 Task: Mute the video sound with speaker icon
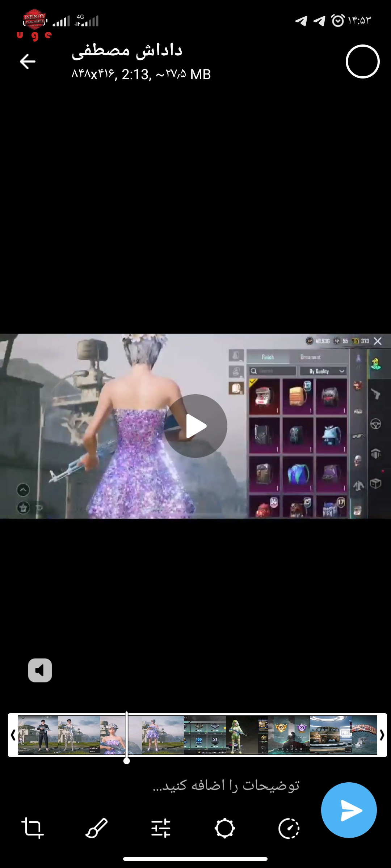click(40, 671)
